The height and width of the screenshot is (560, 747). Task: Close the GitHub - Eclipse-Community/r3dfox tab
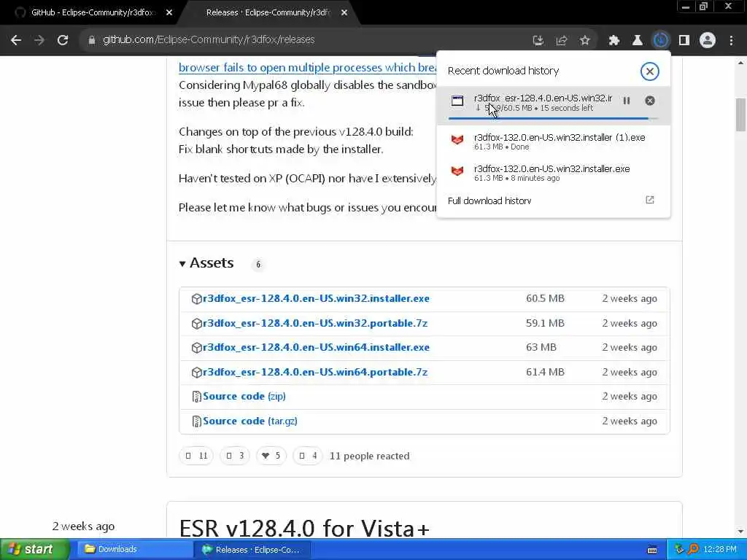click(169, 13)
